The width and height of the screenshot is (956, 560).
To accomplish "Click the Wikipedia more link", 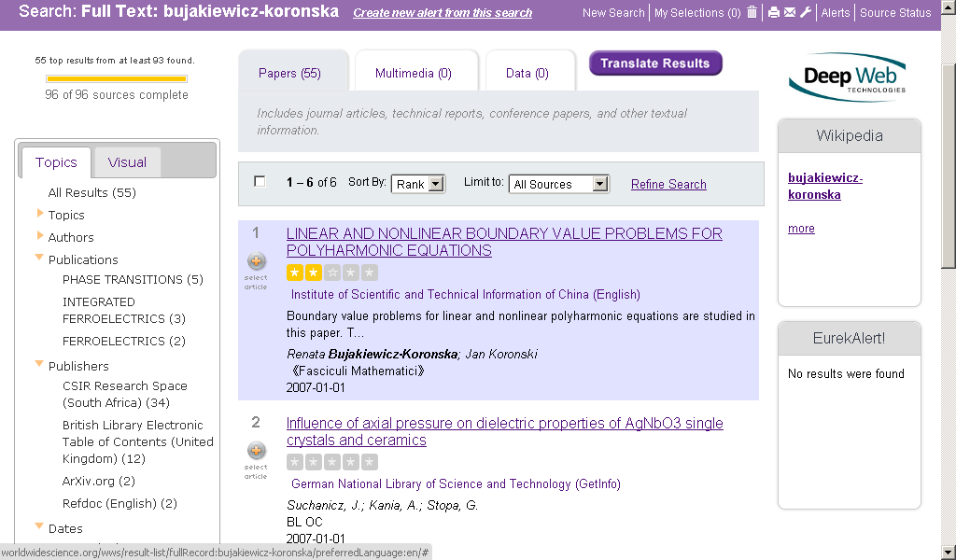I will [801, 229].
